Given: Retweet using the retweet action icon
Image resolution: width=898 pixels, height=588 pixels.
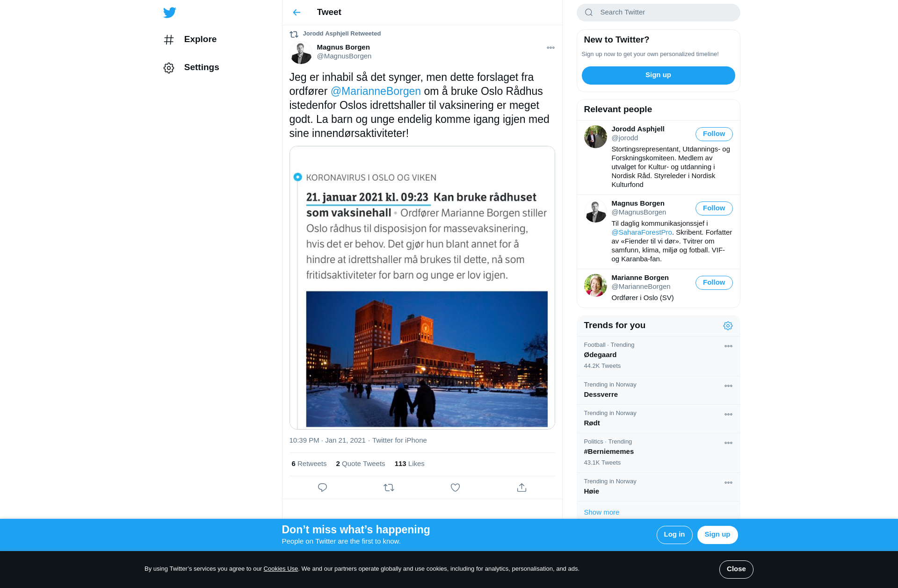Looking at the screenshot, I should (x=389, y=488).
